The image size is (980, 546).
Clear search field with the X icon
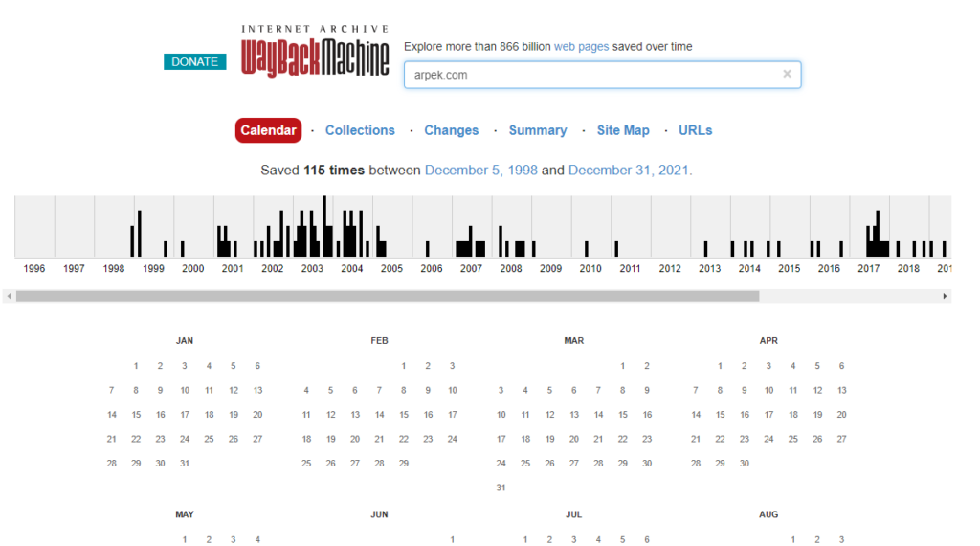pyautogui.click(x=787, y=74)
